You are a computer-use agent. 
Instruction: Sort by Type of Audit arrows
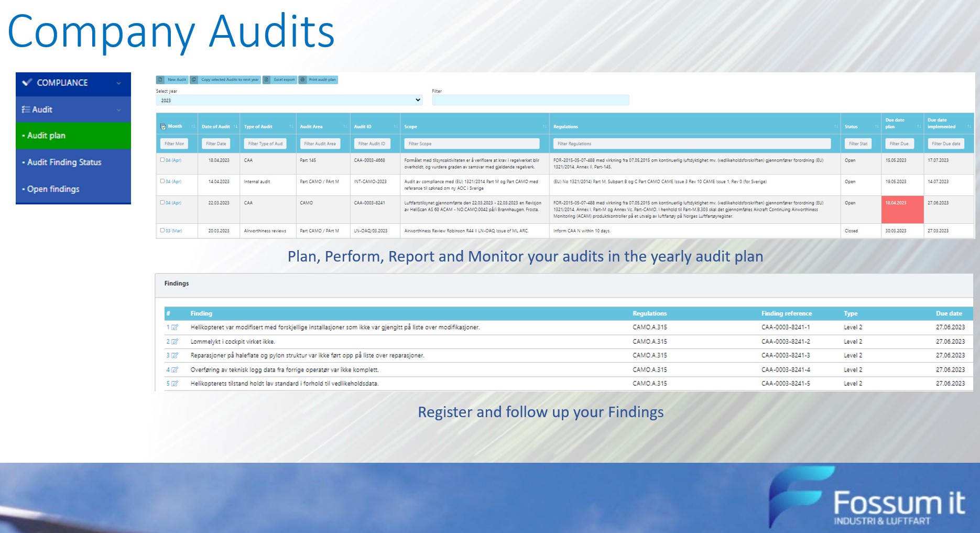click(291, 126)
